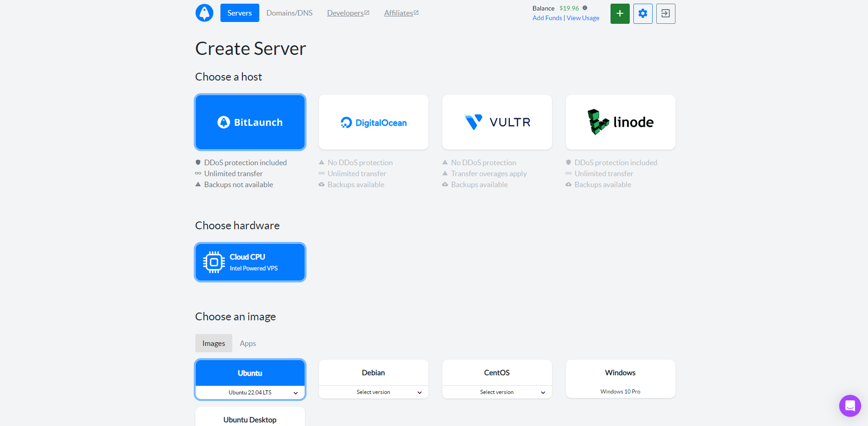Click warning icon beside Transfer overages apply

[x=445, y=173]
